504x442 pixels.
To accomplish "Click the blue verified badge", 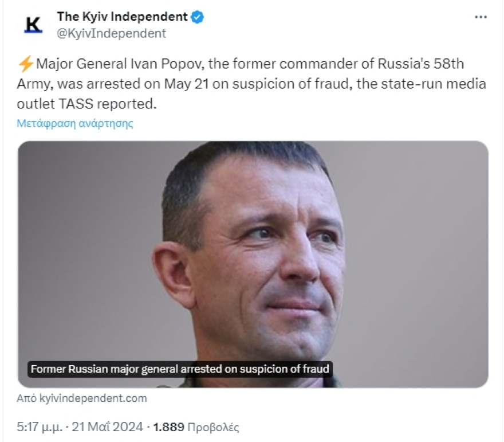I will [x=198, y=17].
